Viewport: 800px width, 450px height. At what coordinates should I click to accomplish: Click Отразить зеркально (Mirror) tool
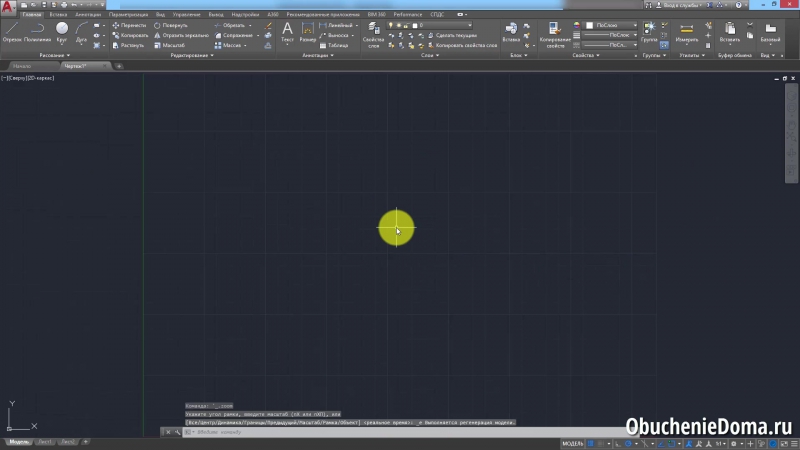(182, 35)
